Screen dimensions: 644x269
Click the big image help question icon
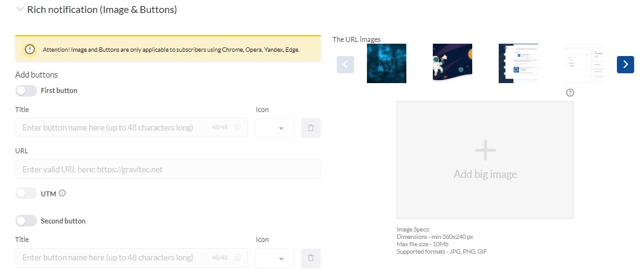point(570,93)
